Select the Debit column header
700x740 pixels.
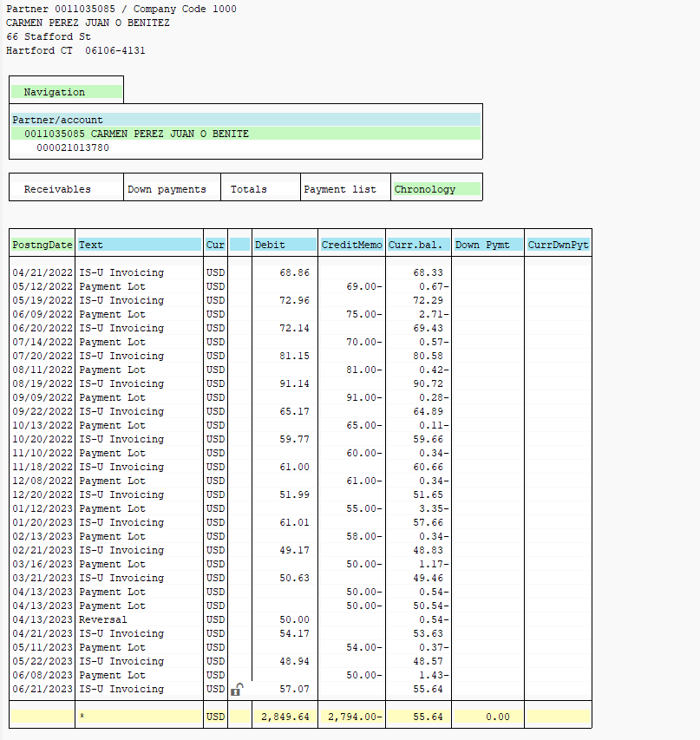click(270, 246)
